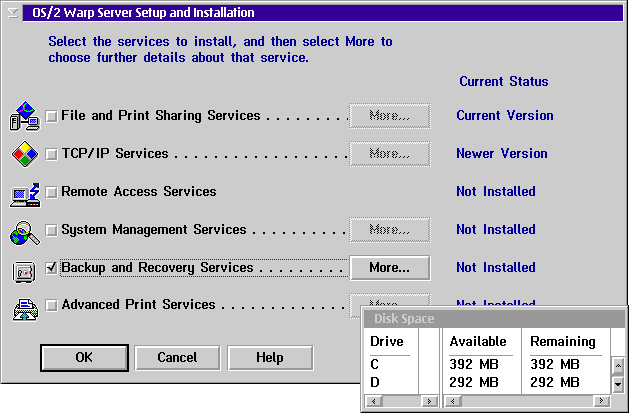The width and height of the screenshot is (629, 413).
Task: Click the Current Version status text
Action: click(x=505, y=115)
